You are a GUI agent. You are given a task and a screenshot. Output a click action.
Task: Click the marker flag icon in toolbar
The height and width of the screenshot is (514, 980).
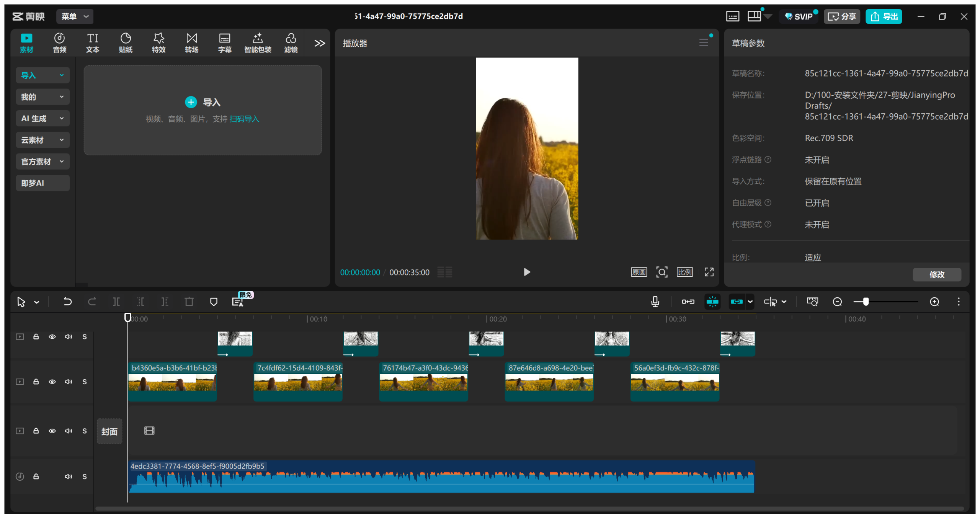click(x=214, y=302)
